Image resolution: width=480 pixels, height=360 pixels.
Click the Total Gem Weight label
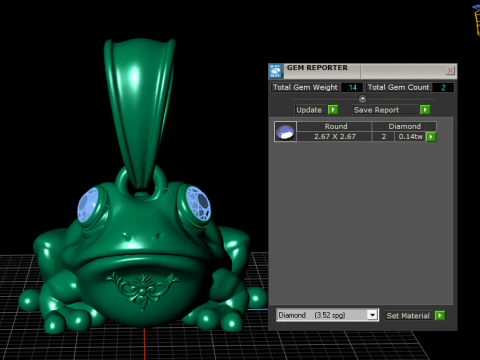pyautogui.click(x=305, y=87)
